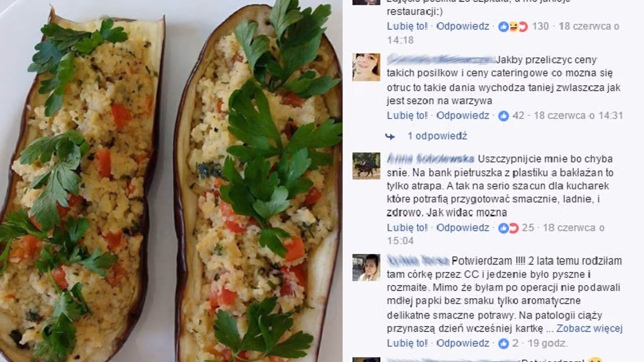Open the profile picture of the catering-prices commenter

[366, 67]
